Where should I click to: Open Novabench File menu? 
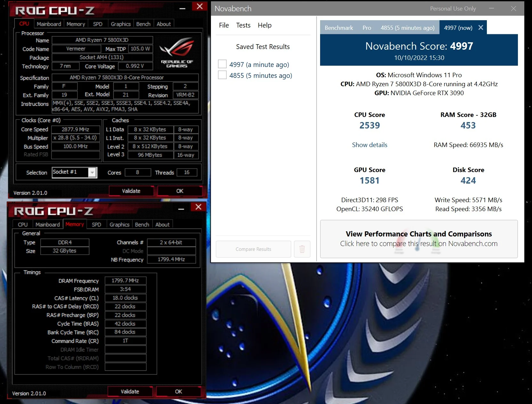pos(224,25)
